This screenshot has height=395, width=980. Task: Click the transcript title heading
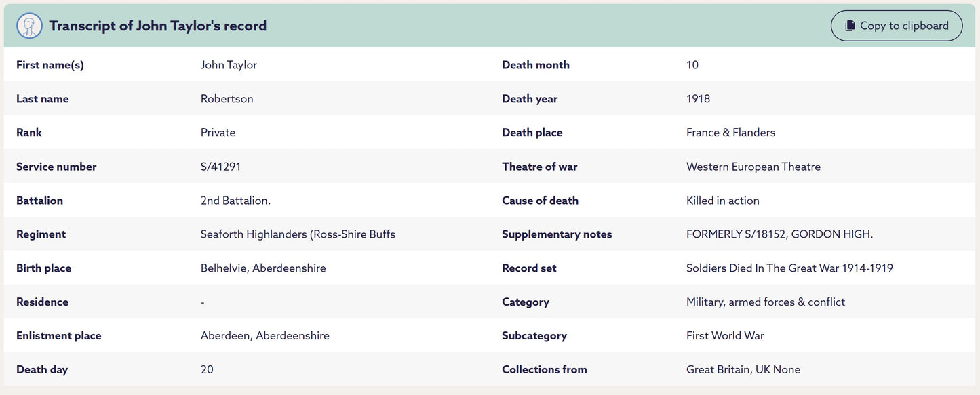(157, 26)
